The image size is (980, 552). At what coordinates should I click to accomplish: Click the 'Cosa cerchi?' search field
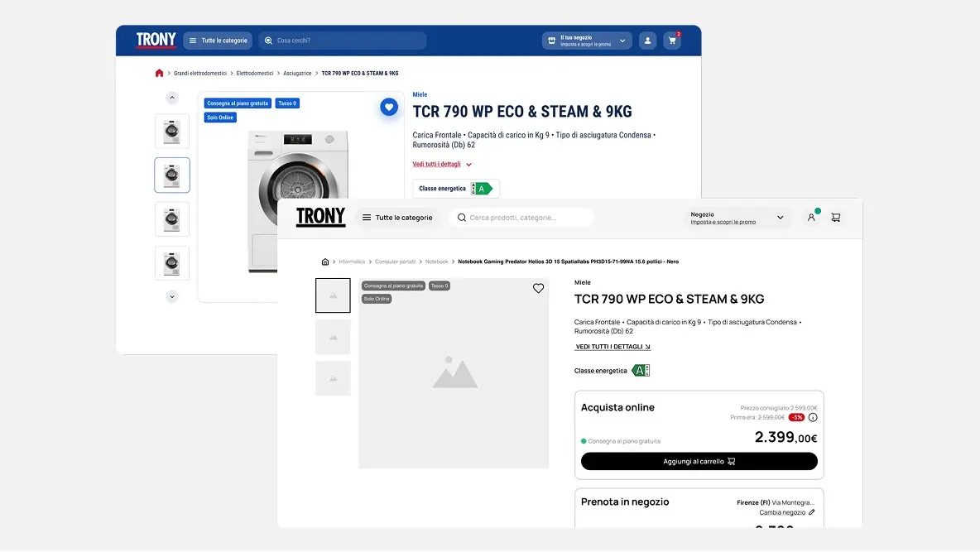coord(343,41)
